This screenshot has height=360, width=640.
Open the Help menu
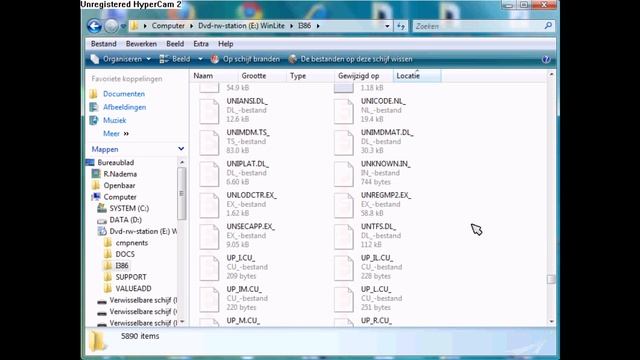pos(225,44)
